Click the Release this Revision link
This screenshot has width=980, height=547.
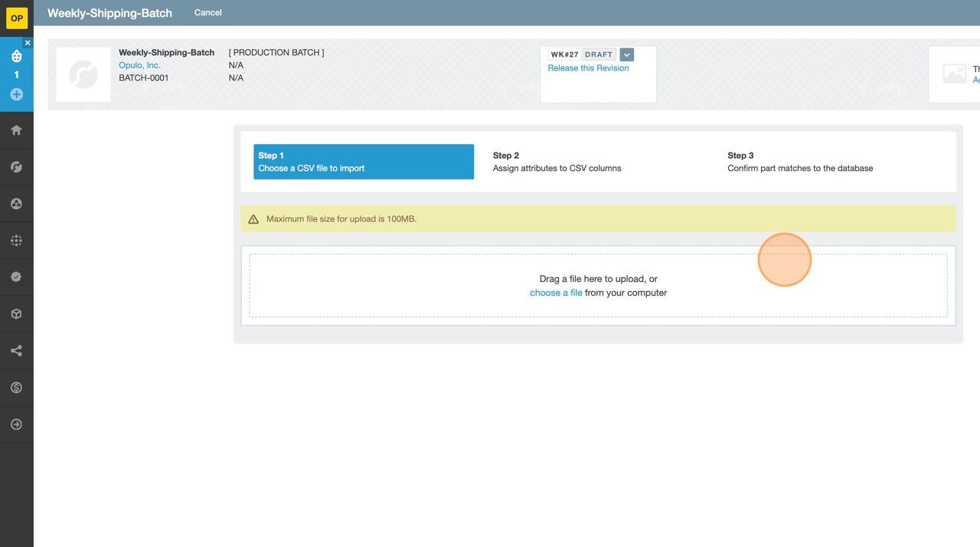588,68
